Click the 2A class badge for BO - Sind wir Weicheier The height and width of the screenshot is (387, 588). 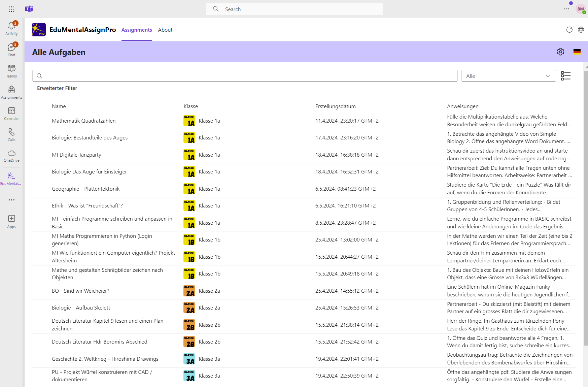coord(189,291)
